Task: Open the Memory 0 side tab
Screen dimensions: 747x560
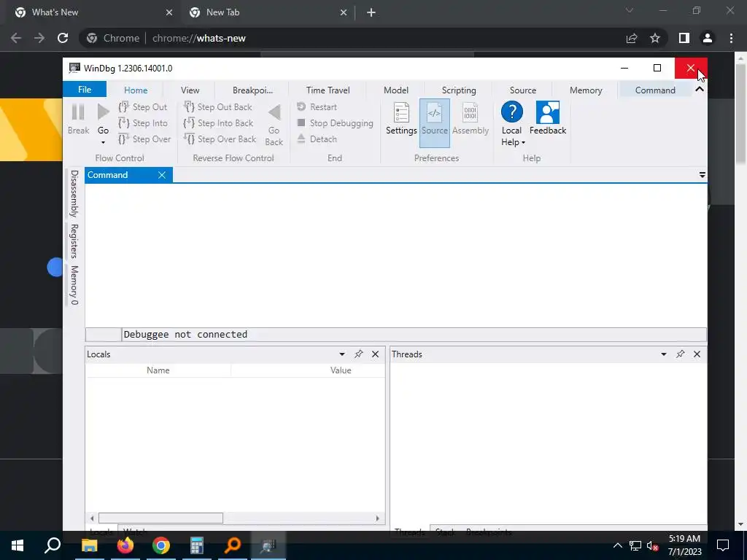Action: 74,285
